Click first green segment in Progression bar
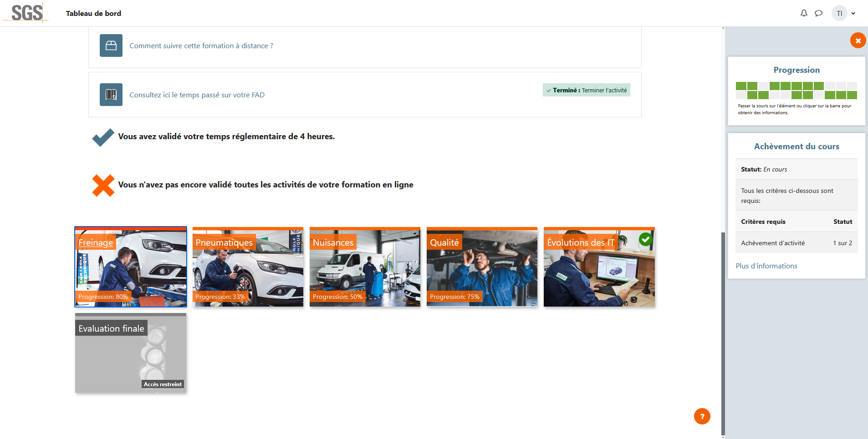This screenshot has height=439, width=868. (741, 86)
